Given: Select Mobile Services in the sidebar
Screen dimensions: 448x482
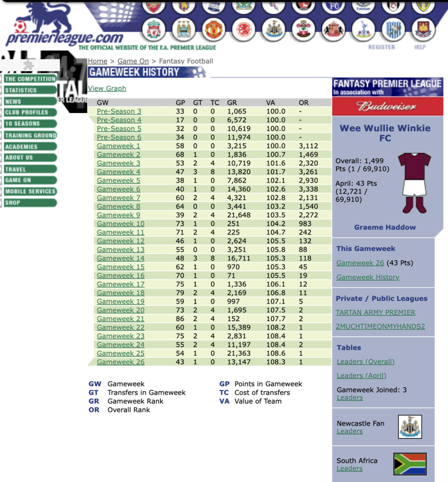Looking at the screenshot, I should [x=30, y=191].
